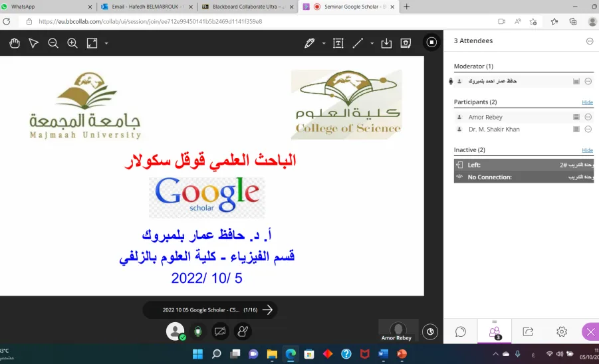
Task: Open a new browser tab
Action: (406, 7)
